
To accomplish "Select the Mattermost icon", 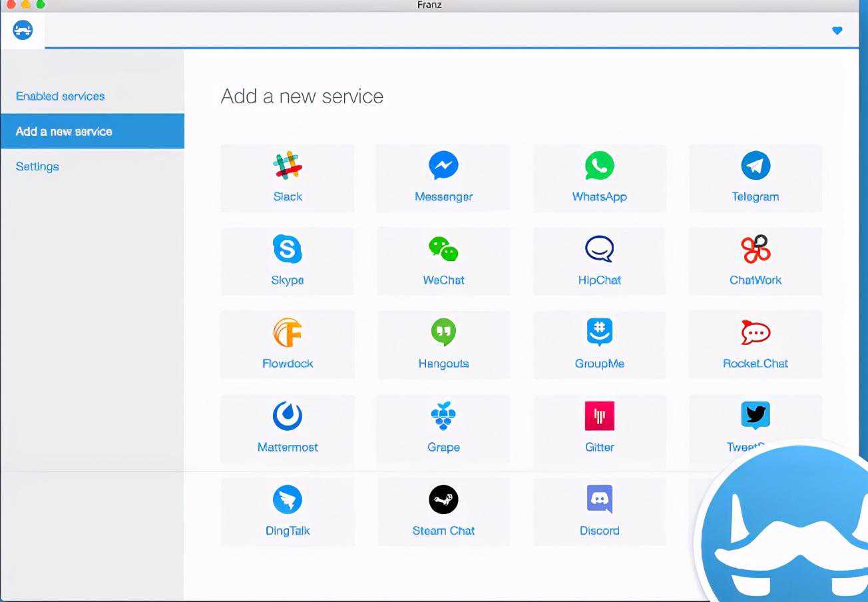I will pyautogui.click(x=288, y=416).
